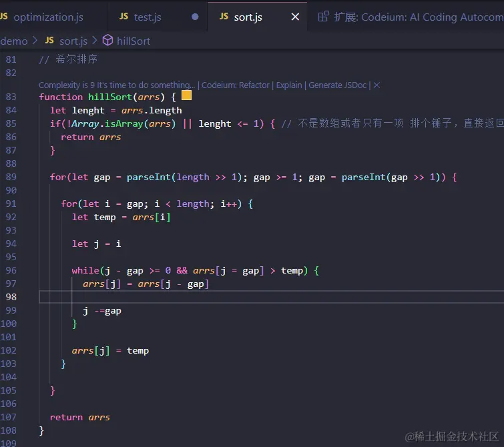
Task: Click the JS file icon on sort.js tab
Action: (224, 17)
